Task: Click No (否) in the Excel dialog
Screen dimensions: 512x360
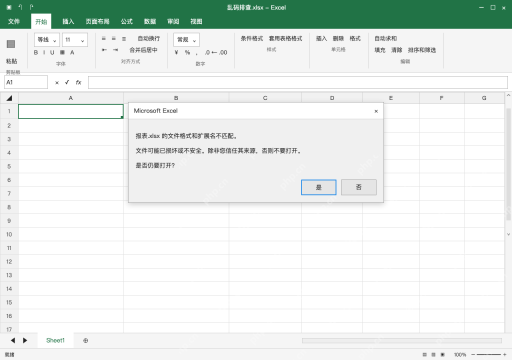Action: (x=359, y=187)
